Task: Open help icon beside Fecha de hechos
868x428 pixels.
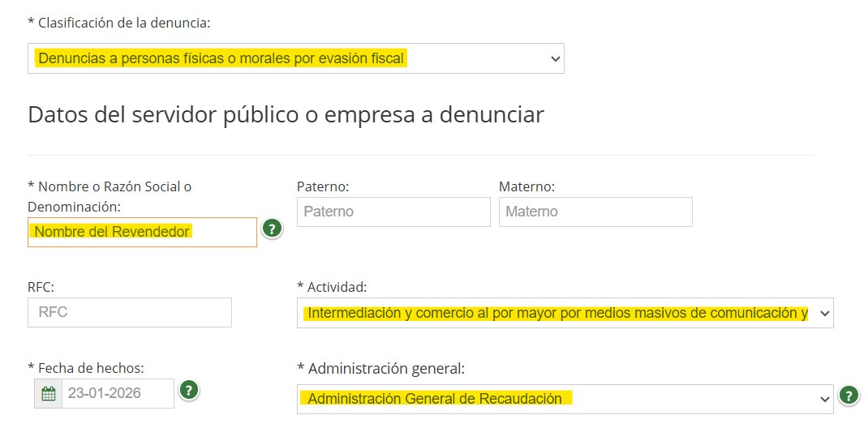Action: point(189,391)
